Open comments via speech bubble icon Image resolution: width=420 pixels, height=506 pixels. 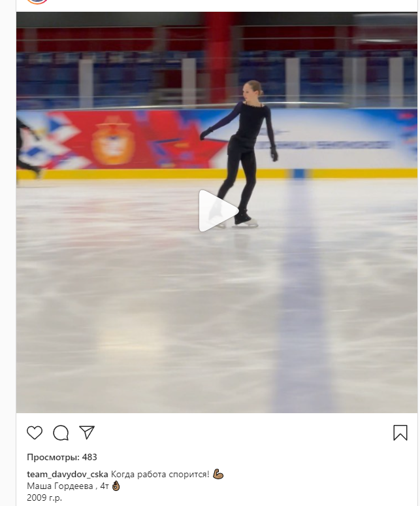click(61, 433)
